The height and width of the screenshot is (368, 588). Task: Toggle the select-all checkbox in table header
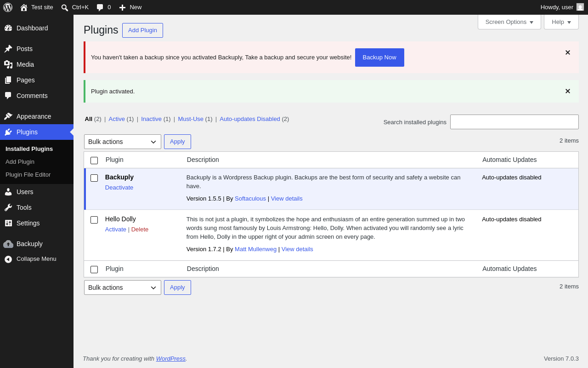94,161
